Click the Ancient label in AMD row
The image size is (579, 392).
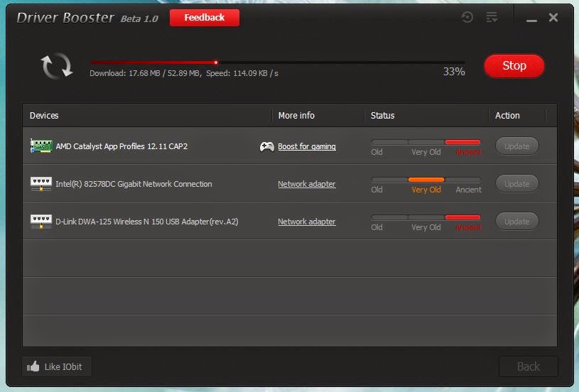point(468,152)
